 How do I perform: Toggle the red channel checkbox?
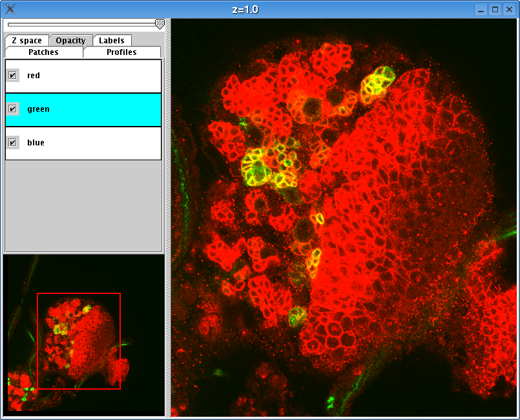pyautogui.click(x=12, y=76)
